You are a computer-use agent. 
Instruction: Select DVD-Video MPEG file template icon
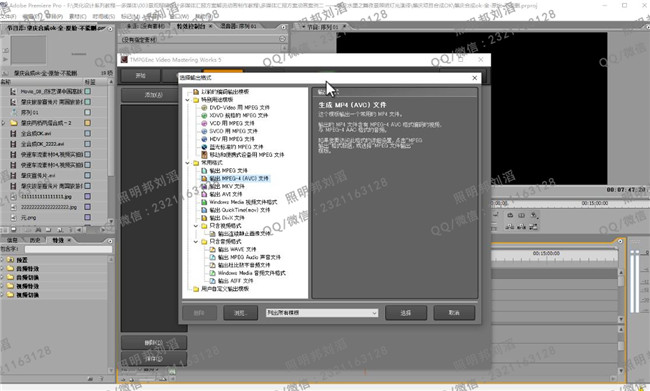coord(204,107)
